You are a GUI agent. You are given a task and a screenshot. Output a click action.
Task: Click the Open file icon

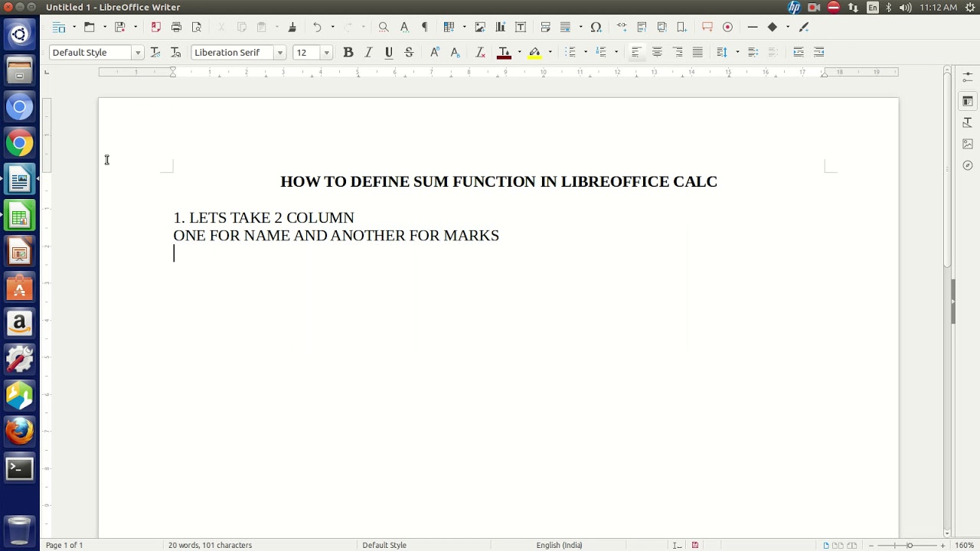tap(89, 27)
